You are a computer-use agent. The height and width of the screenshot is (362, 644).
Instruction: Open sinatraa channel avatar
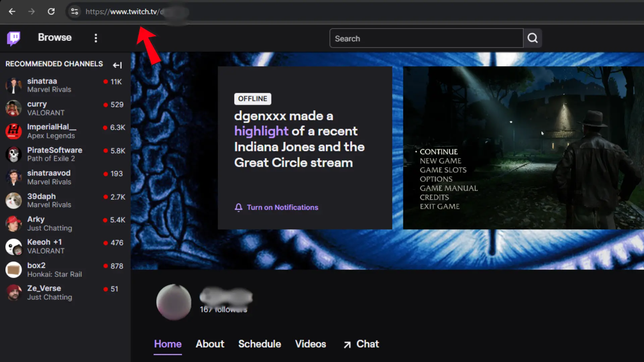coord(14,85)
